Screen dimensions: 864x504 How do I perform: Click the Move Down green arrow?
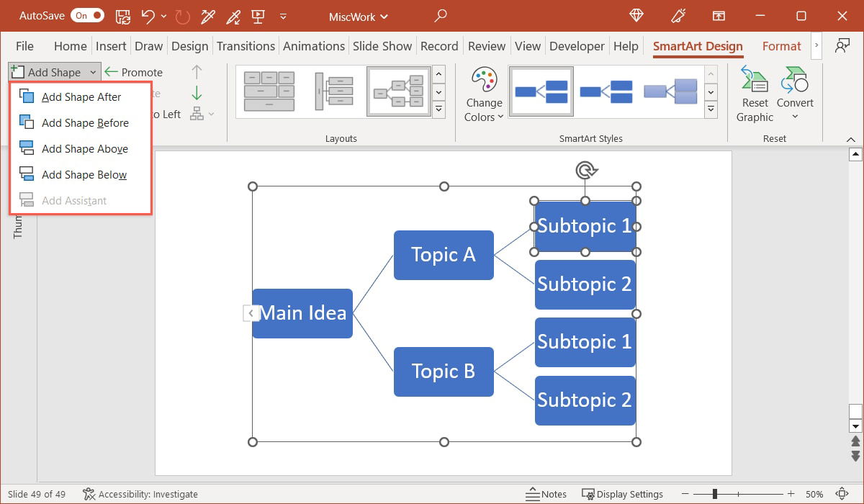(196, 92)
